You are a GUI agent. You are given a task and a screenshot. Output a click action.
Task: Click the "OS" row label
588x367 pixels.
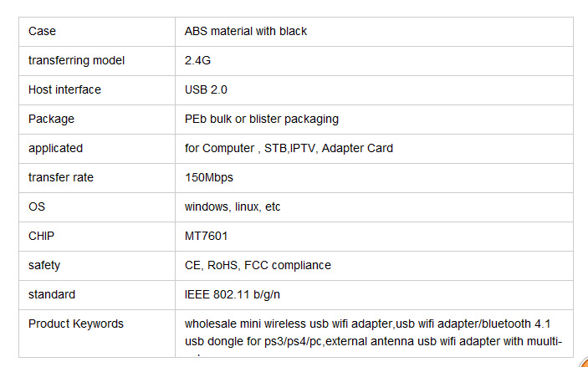click(x=37, y=206)
